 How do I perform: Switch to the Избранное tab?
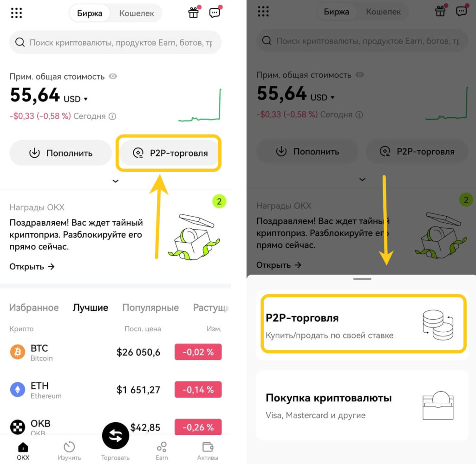pyautogui.click(x=34, y=308)
